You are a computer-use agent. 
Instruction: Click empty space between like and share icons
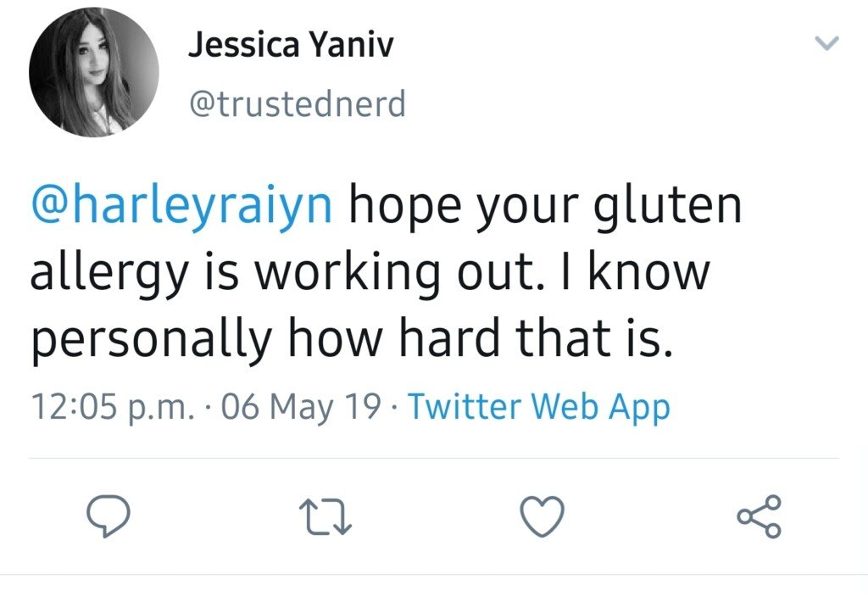click(651, 516)
